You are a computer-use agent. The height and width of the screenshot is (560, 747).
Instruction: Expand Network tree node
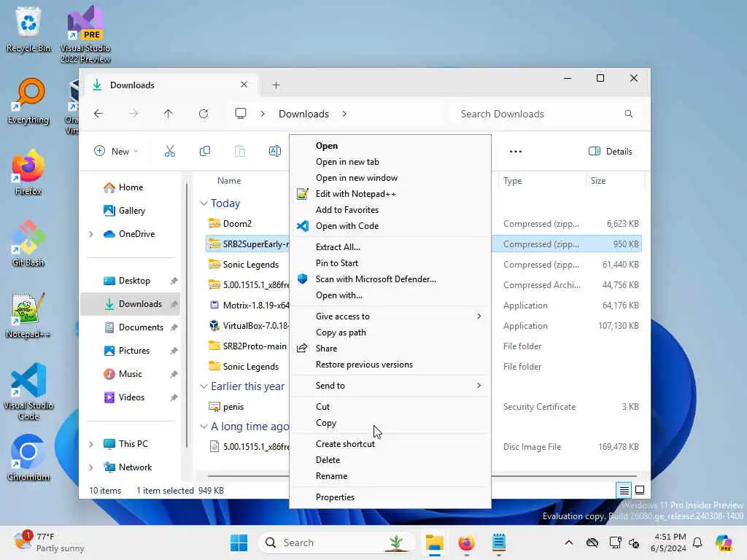pyautogui.click(x=90, y=467)
